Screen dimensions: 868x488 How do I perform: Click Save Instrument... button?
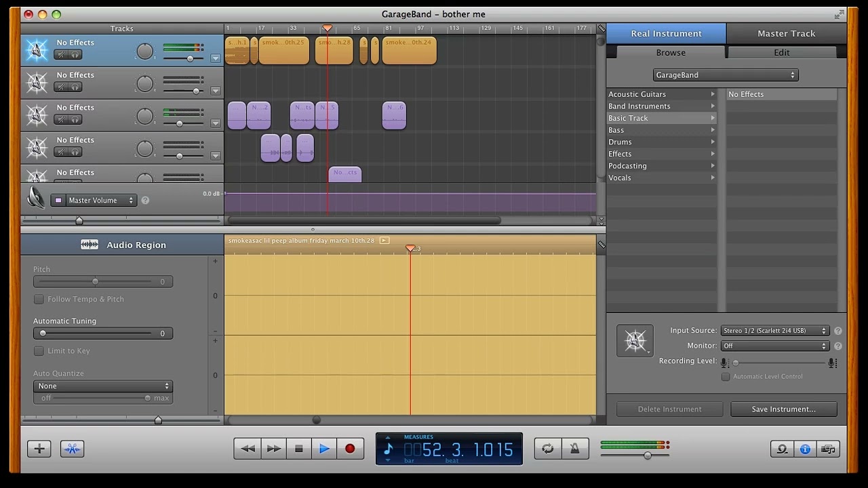click(x=783, y=409)
